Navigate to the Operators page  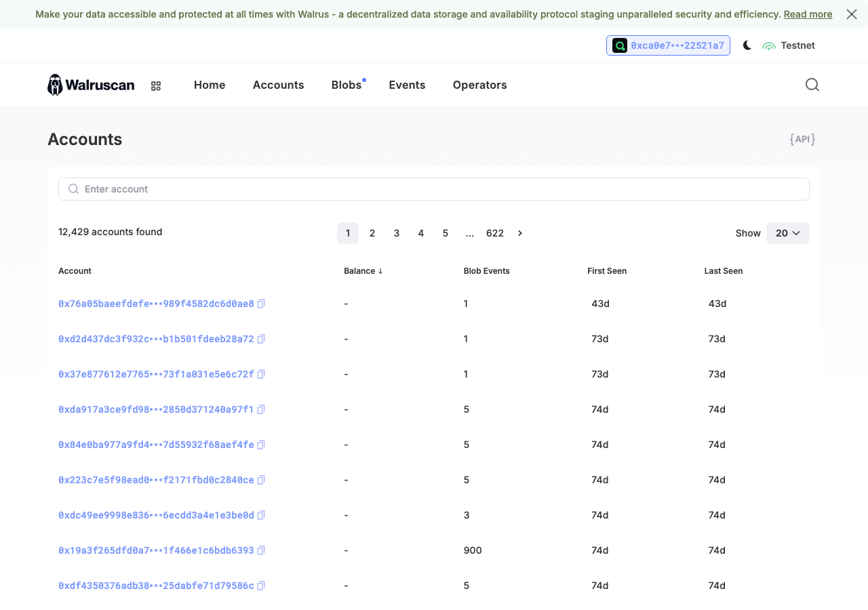(x=479, y=85)
